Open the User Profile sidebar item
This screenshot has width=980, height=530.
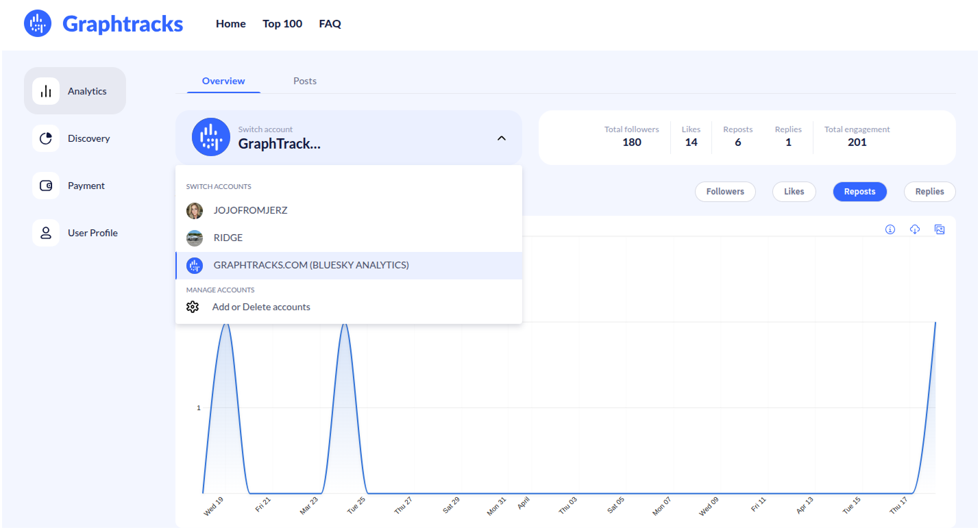[x=75, y=233]
